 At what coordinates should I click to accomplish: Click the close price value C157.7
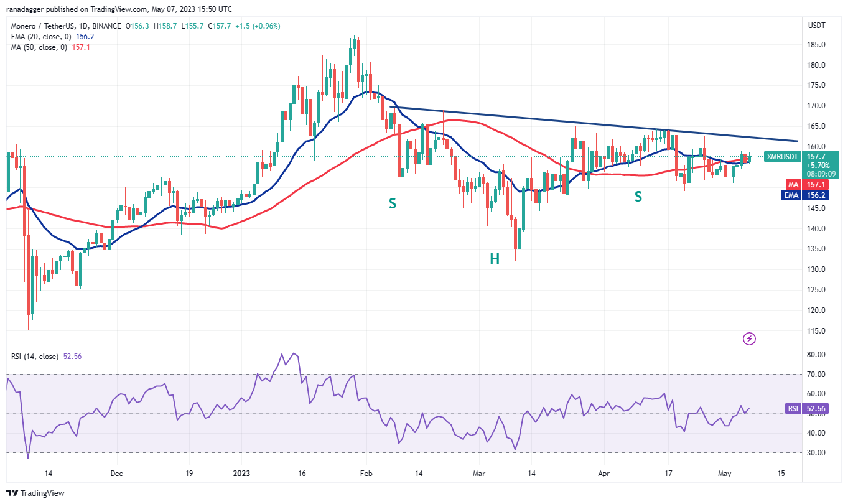pos(218,26)
